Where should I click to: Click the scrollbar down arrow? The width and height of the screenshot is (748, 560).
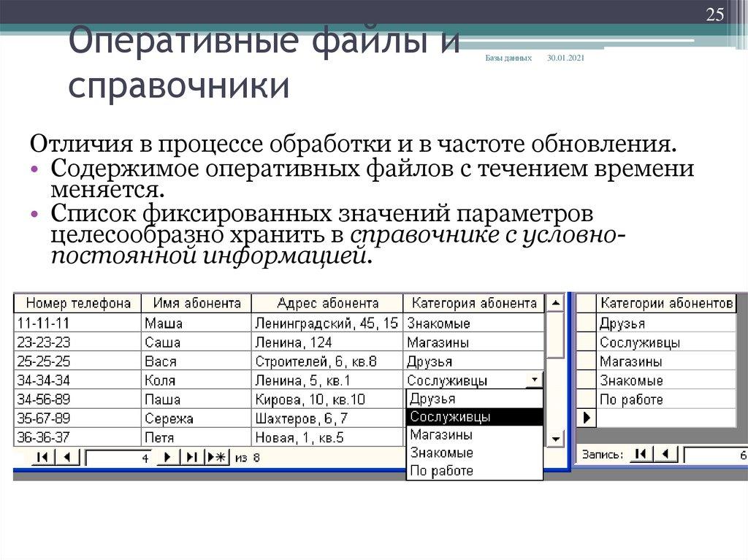tap(554, 440)
